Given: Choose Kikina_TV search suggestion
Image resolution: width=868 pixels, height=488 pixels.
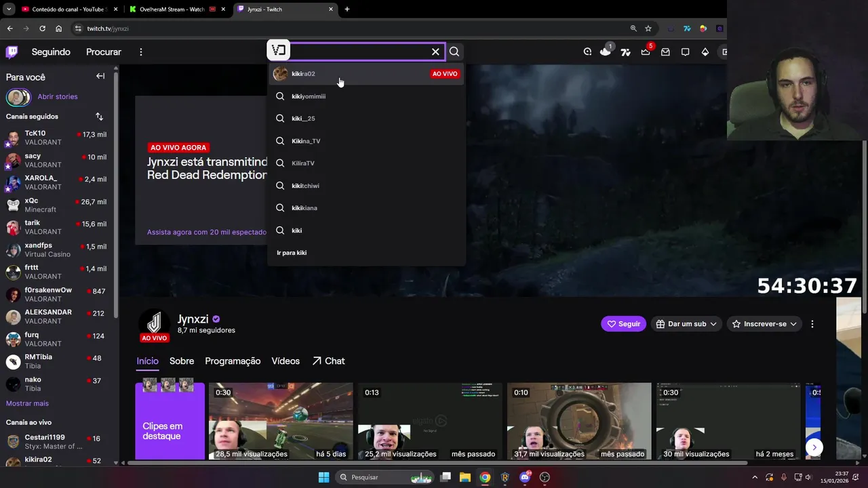Looking at the screenshot, I should [366, 141].
